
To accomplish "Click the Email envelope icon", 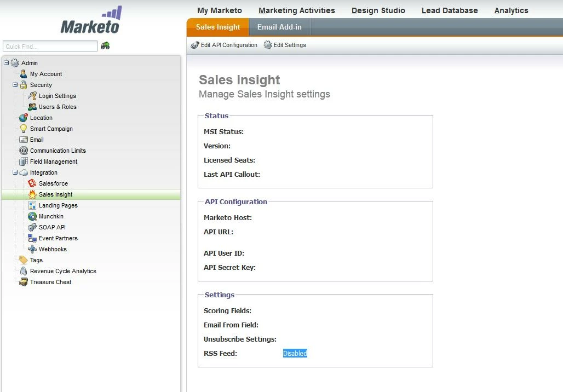I will [x=24, y=140].
